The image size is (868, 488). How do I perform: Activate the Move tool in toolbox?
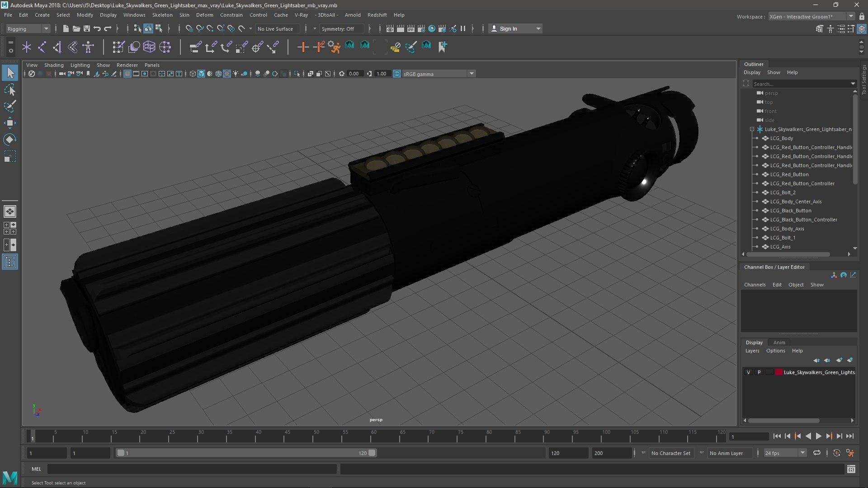(10, 123)
